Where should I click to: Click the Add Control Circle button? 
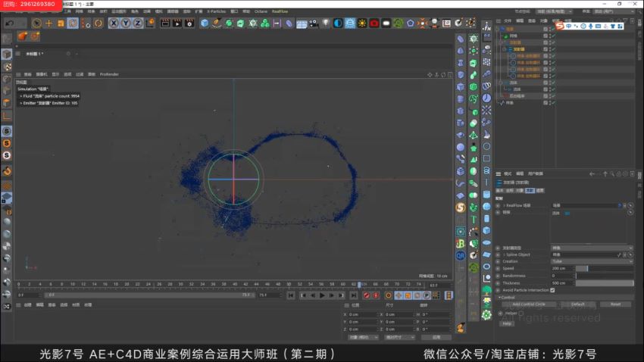[529, 304]
